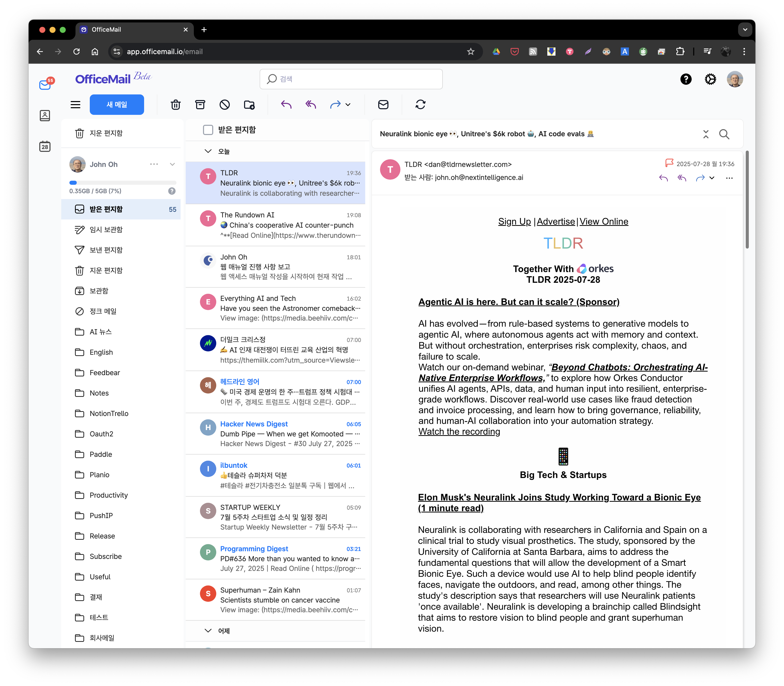Collapse the John Oh account chevron

(172, 164)
